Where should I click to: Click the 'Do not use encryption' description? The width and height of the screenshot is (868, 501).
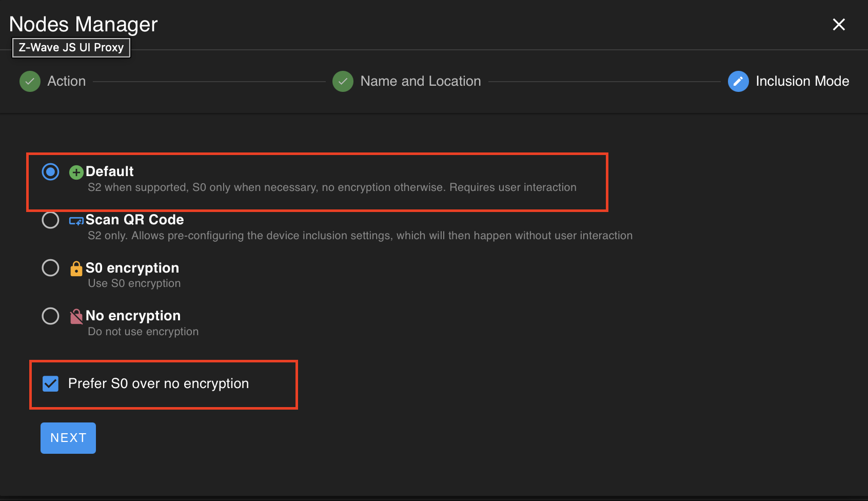point(143,332)
